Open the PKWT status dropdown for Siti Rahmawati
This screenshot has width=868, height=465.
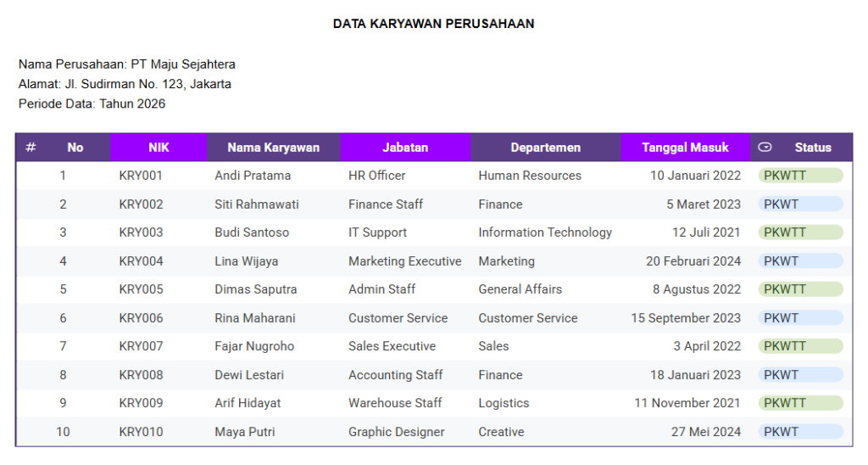point(800,204)
